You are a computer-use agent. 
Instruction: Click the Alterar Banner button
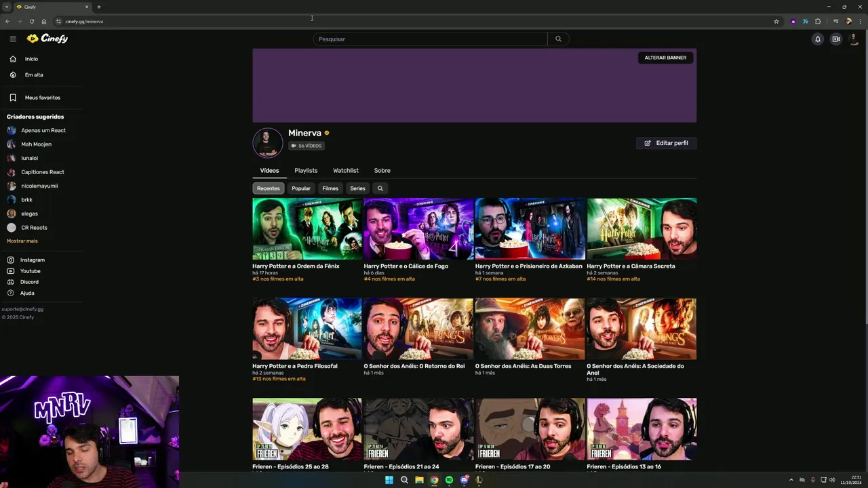coord(665,58)
